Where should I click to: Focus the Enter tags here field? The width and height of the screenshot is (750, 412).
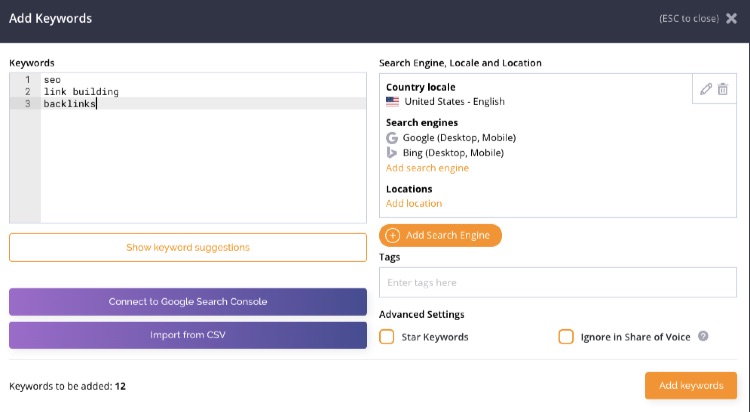[x=558, y=282]
